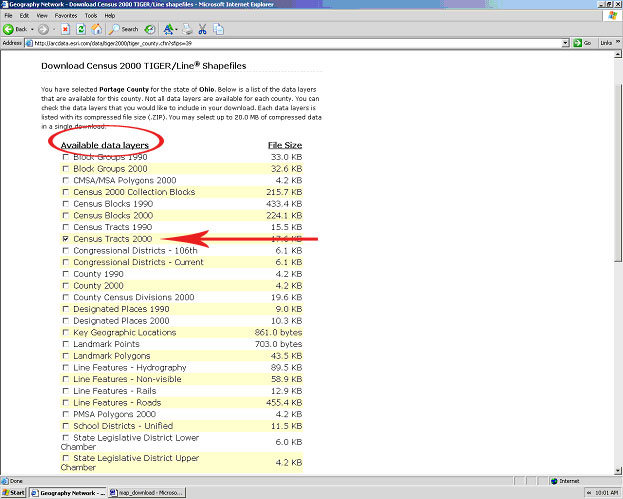Check the Landmark Polygons checkbox
The width and height of the screenshot is (623, 499).
(x=66, y=356)
